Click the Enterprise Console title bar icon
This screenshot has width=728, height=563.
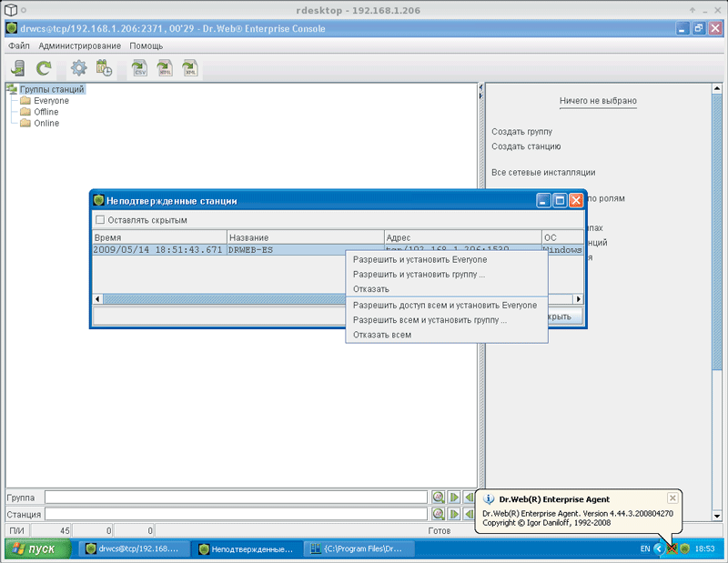coord(12,28)
